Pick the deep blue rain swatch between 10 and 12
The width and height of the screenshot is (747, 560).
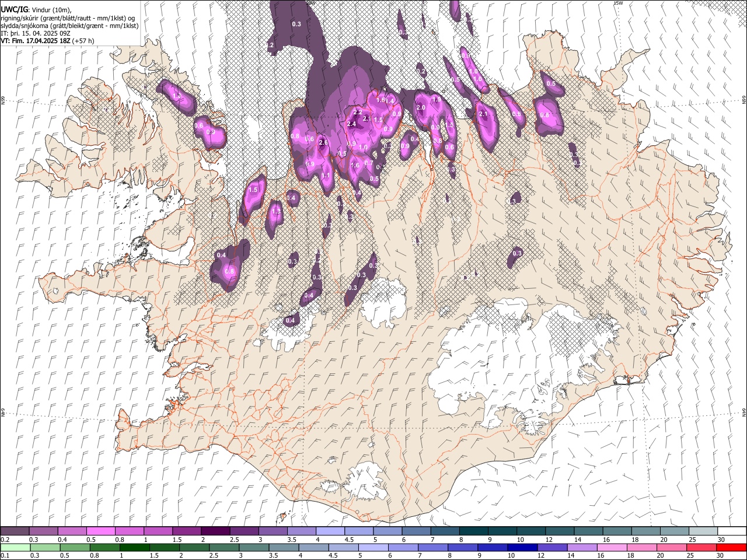522,547
